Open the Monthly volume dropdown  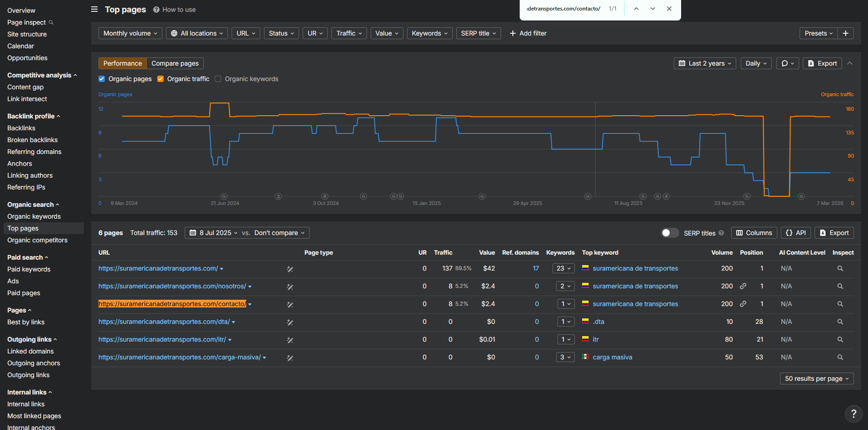pos(130,33)
